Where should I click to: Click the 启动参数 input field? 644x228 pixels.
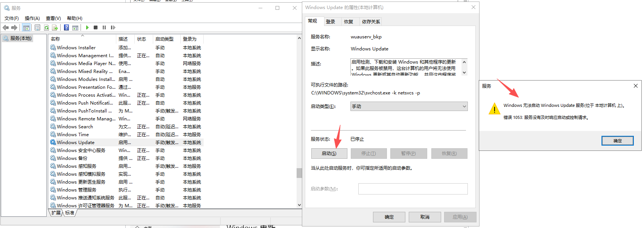(x=413, y=189)
